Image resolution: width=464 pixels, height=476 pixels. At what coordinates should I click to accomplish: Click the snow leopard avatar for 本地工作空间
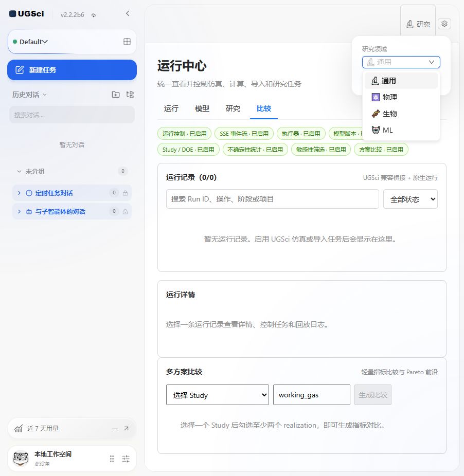pos(21,459)
